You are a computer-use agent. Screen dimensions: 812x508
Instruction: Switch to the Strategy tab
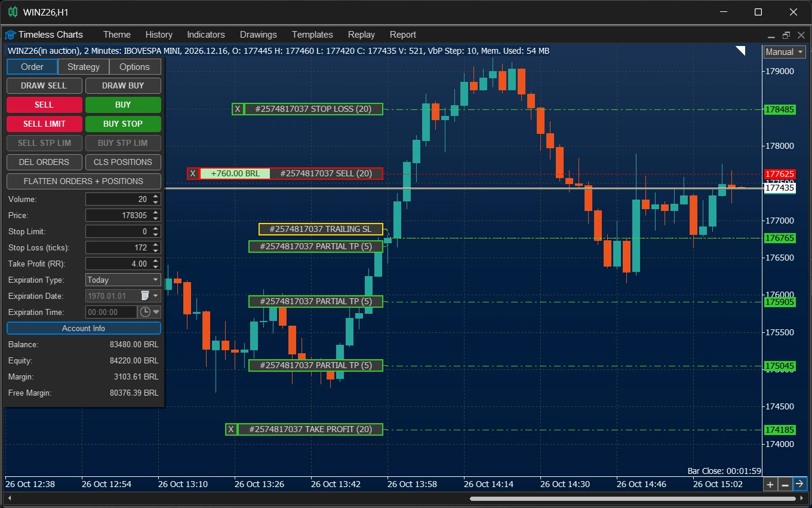[x=84, y=67]
